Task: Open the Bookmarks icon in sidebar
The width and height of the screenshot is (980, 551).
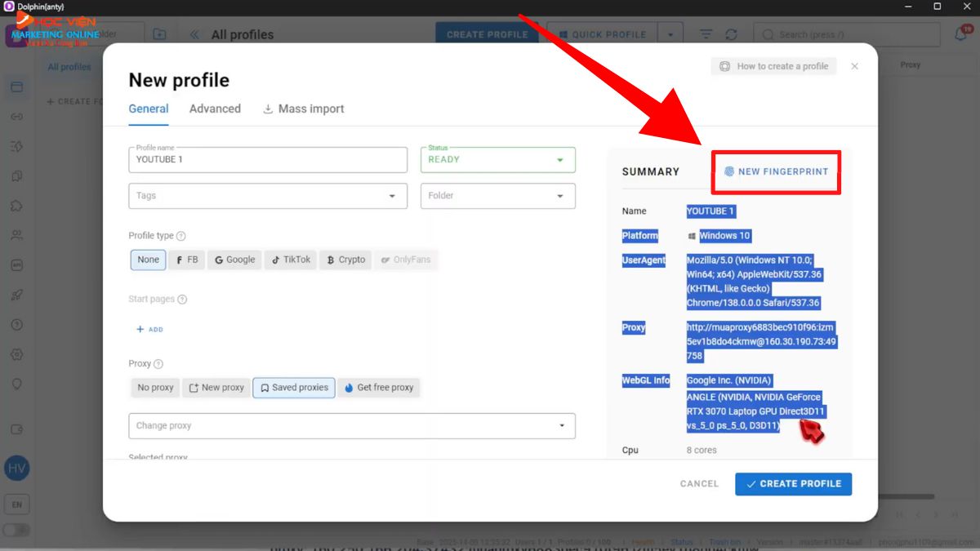Action: click(x=16, y=176)
